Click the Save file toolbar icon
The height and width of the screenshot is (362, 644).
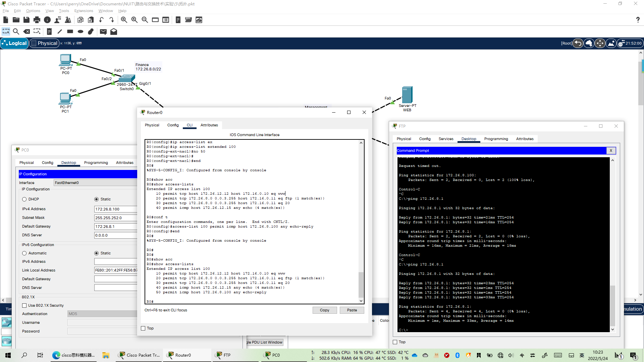pyautogui.click(x=26, y=20)
